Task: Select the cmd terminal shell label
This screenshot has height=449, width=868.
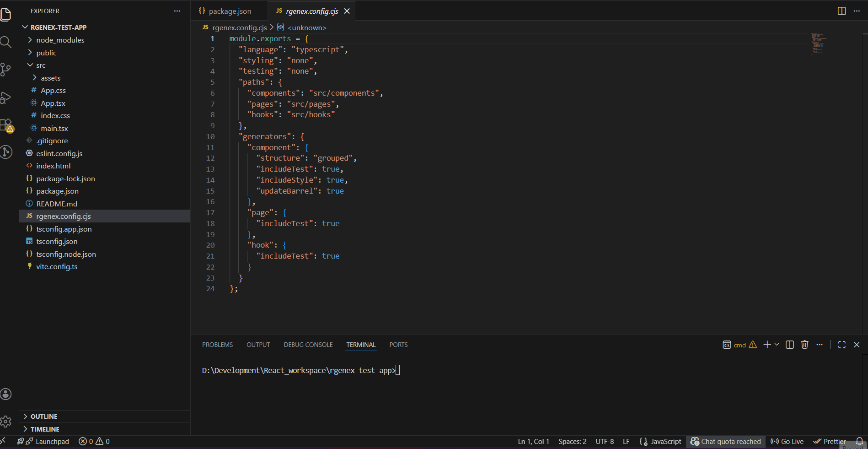Action: coord(740,345)
